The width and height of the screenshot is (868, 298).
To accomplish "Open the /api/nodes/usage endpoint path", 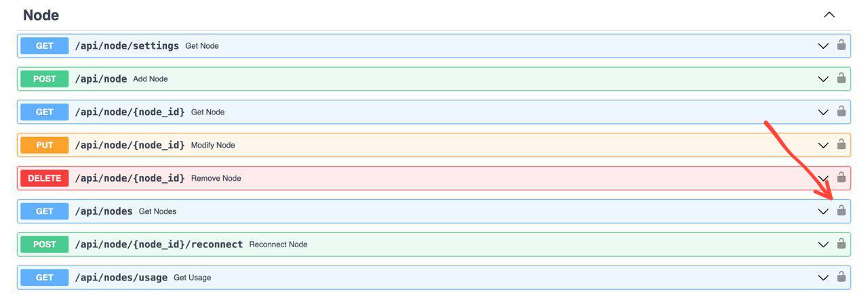I will [121, 278].
